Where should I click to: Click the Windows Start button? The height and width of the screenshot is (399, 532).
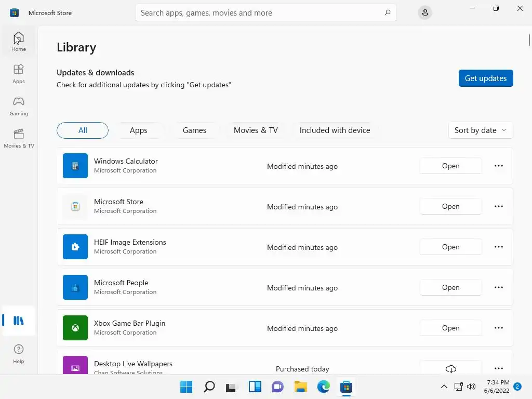tap(186, 387)
